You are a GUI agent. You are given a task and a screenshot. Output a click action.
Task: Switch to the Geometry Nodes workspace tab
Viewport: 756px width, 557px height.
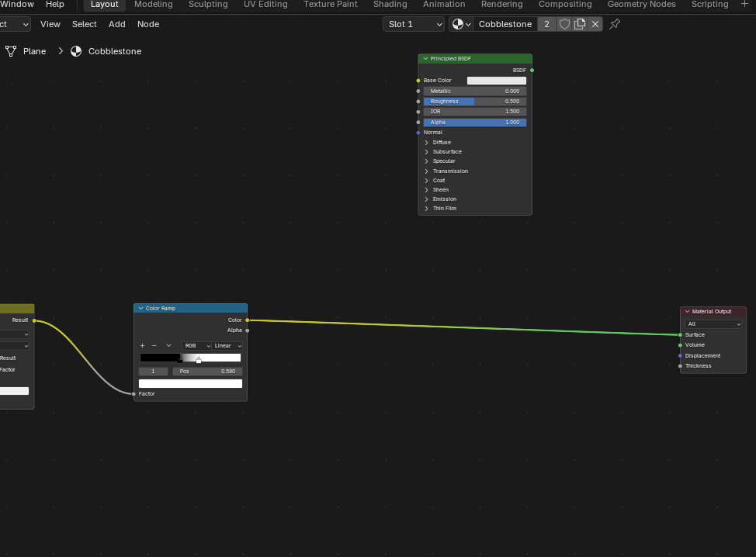point(641,5)
